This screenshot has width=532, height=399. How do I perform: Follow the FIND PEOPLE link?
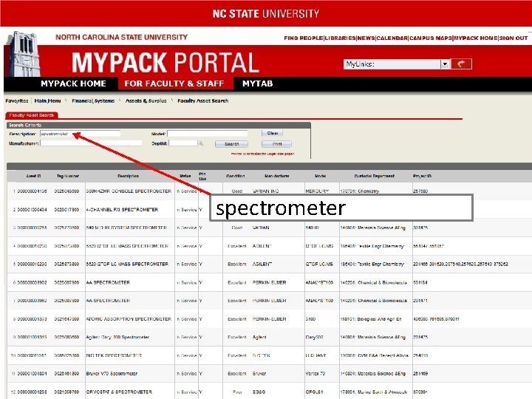coord(304,38)
